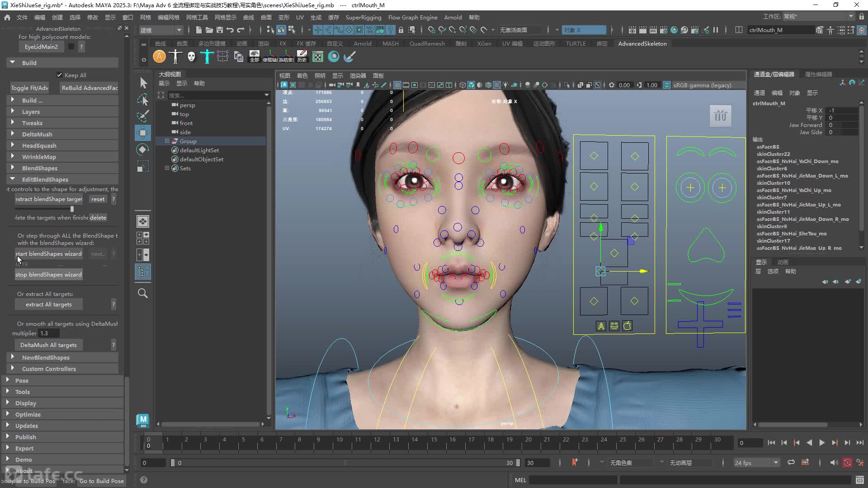
Task: Activate the Rotate tool in toolbox
Action: click(143, 150)
